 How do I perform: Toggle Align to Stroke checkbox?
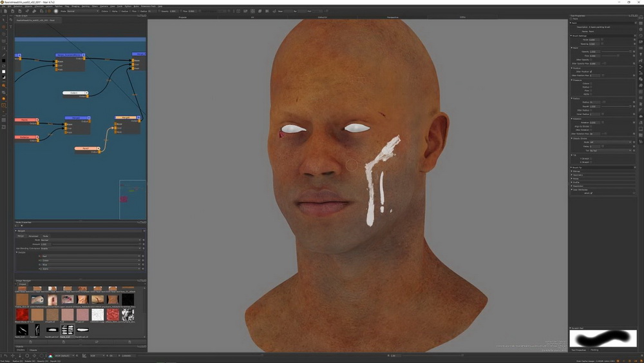[x=591, y=126]
